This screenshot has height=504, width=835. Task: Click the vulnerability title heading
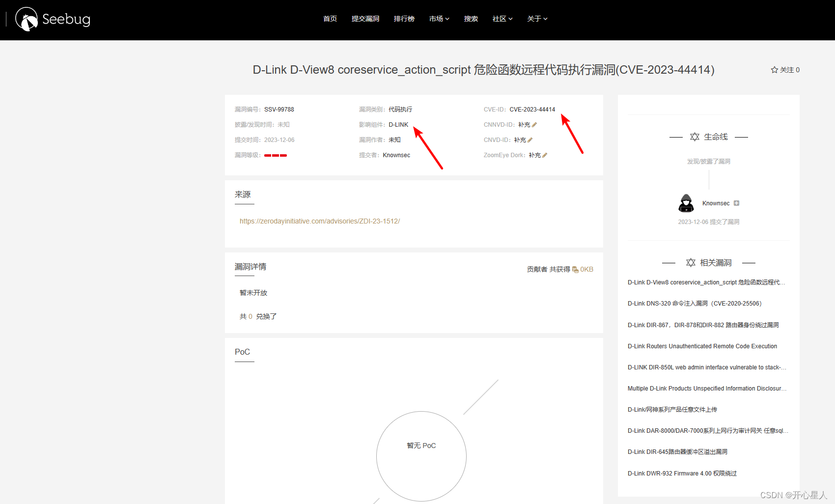coord(483,70)
